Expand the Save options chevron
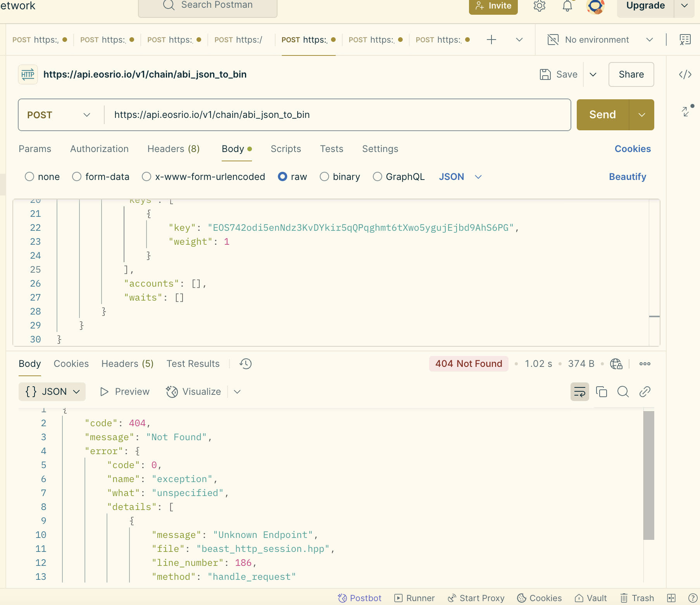 point(593,74)
